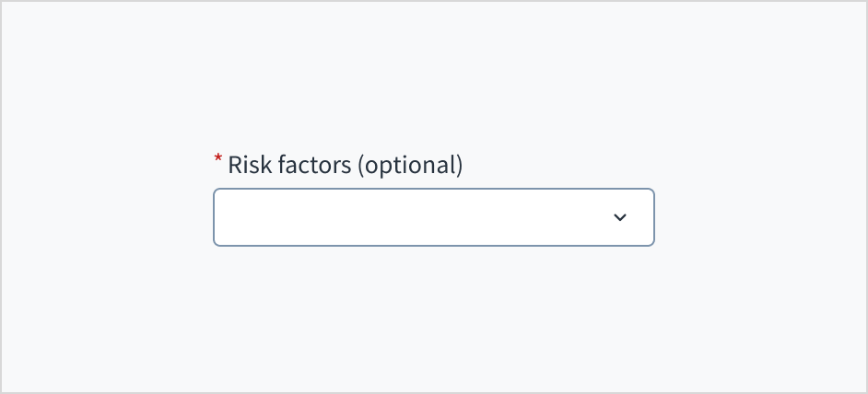Viewport: 868px width, 394px height.
Task: Tap the caret icon of the dropdown
Action: pos(620,217)
